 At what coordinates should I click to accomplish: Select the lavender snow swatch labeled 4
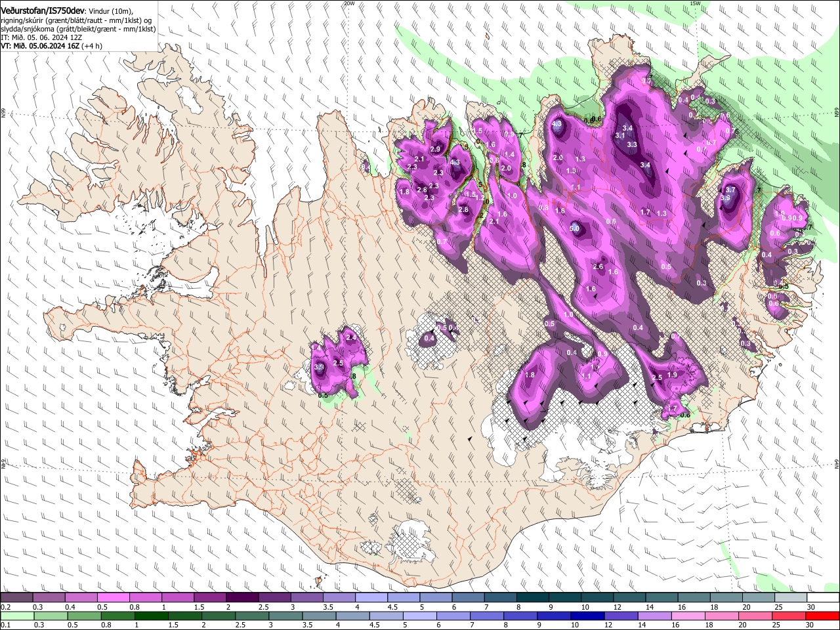371,598
